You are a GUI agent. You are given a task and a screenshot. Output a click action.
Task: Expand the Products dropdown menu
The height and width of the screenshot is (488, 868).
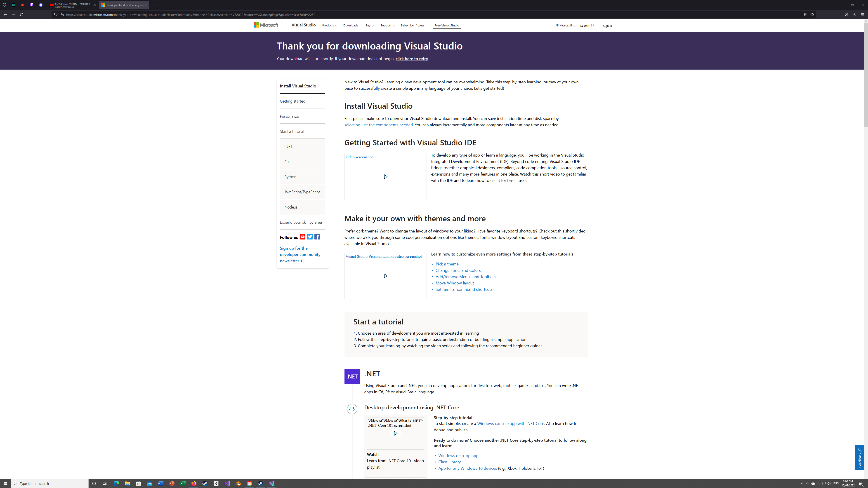pyautogui.click(x=330, y=26)
